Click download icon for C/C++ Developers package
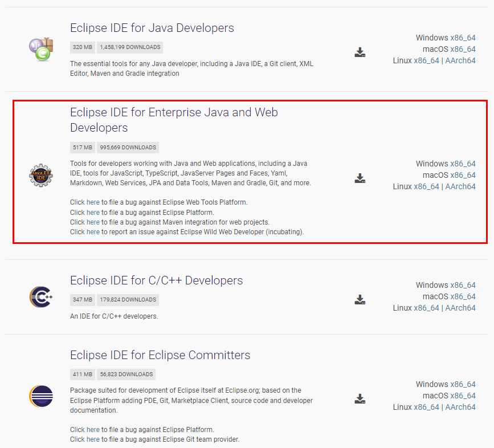Viewport: 494px width, 448px height. coord(360,300)
